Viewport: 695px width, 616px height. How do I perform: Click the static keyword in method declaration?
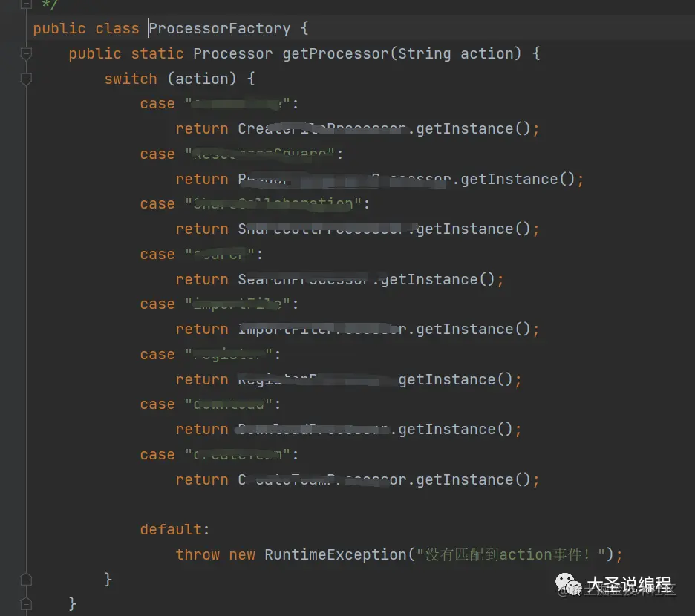coord(157,53)
